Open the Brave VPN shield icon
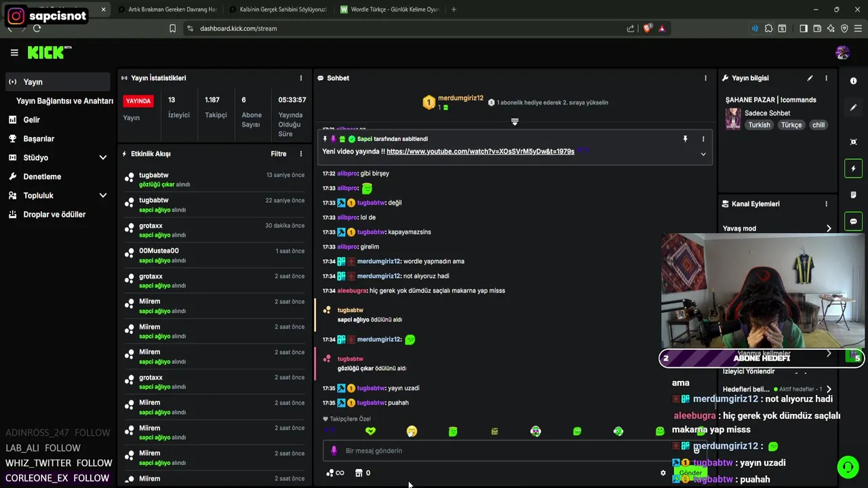 coord(844,28)
